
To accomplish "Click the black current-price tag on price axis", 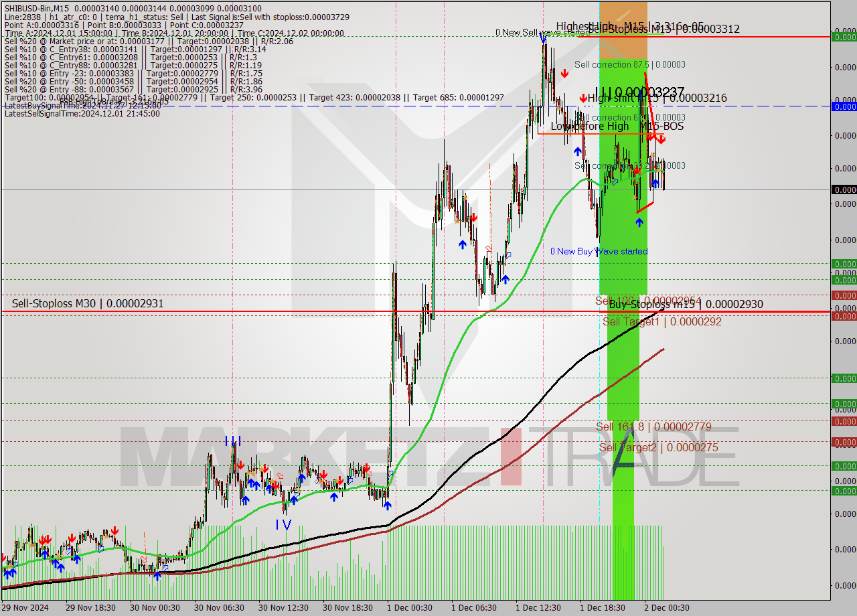I will [844, 190].
